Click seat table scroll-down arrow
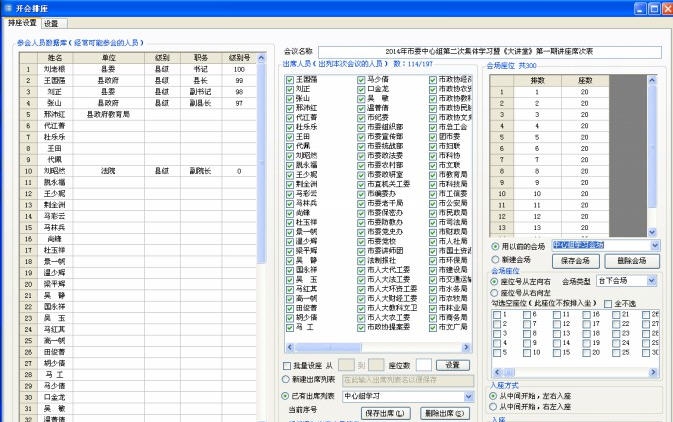673x422 pixels. (x=652, y=232)
